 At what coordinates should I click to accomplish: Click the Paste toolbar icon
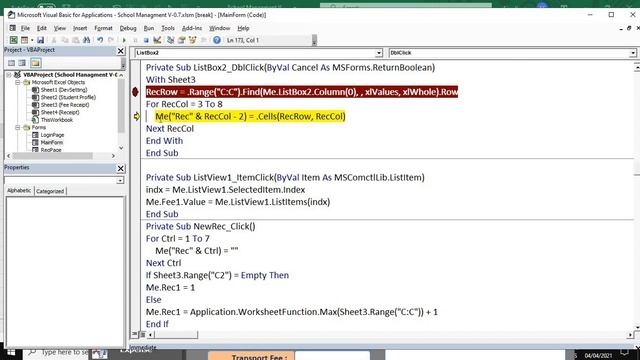coord(76,40)
